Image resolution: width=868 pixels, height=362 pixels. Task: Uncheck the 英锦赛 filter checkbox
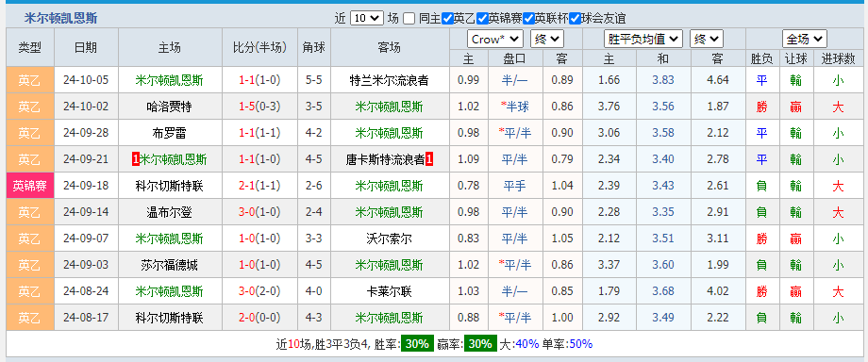[482, 18]
